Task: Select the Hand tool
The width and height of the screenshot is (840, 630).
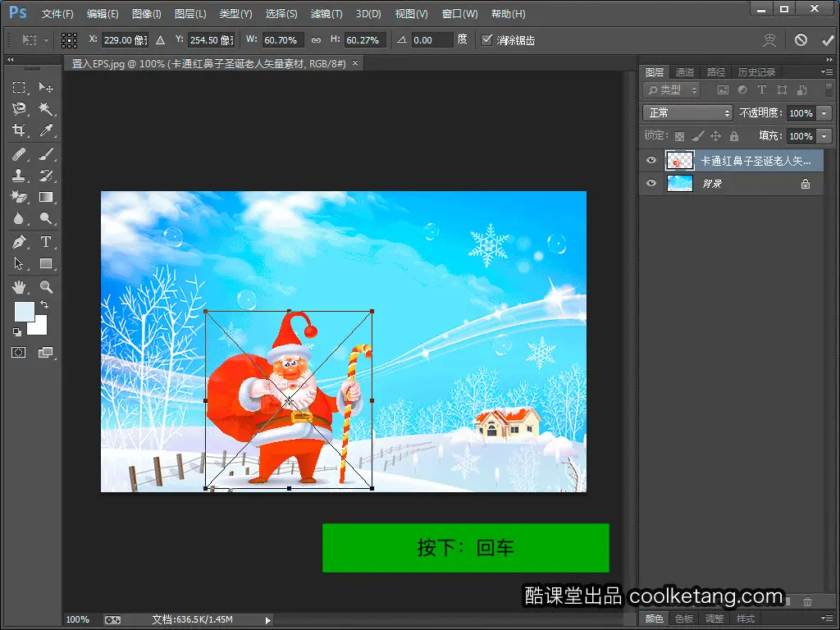Action: click(19, 287)
